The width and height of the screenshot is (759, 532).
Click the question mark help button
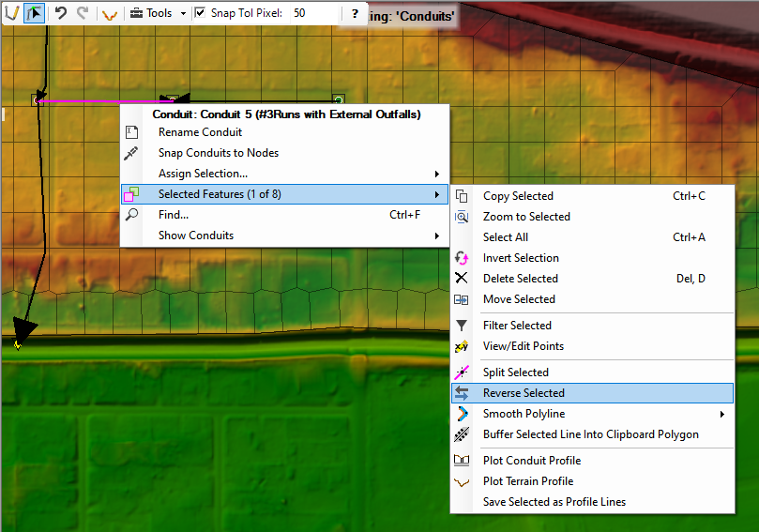coord(355,14)
